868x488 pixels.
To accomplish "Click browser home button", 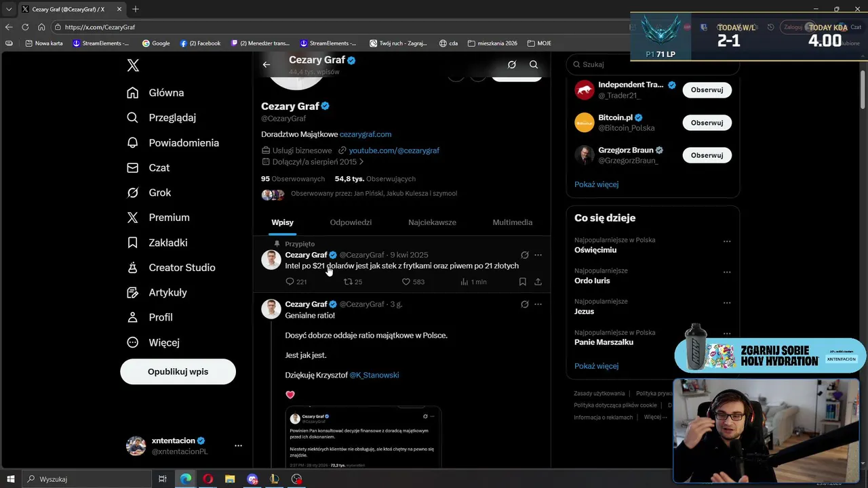I will (x=41, y=27).
